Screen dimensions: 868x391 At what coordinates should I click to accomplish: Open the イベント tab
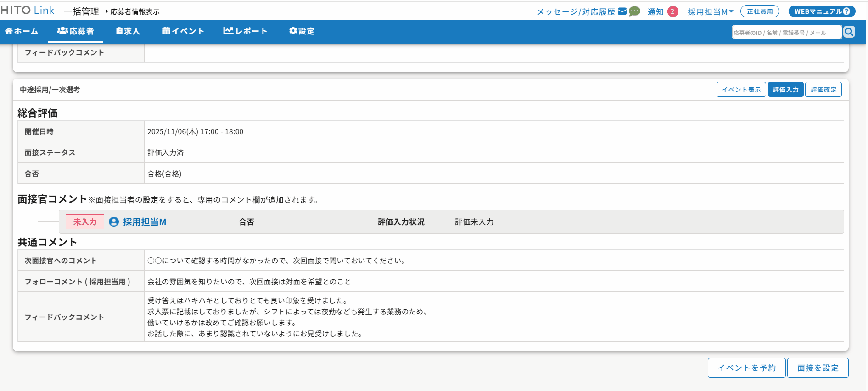click(x=183, y=31)
